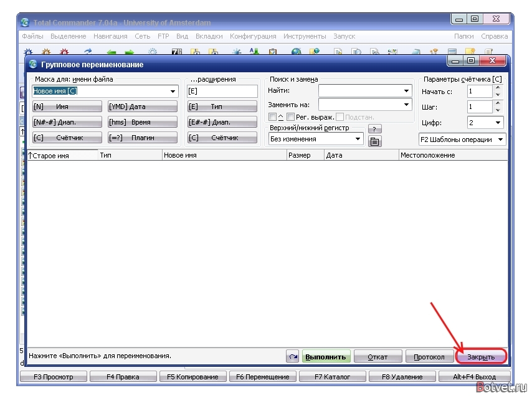532x398 pixels.
Task: Open the Вкладки menu
Action: coord(209,36)
